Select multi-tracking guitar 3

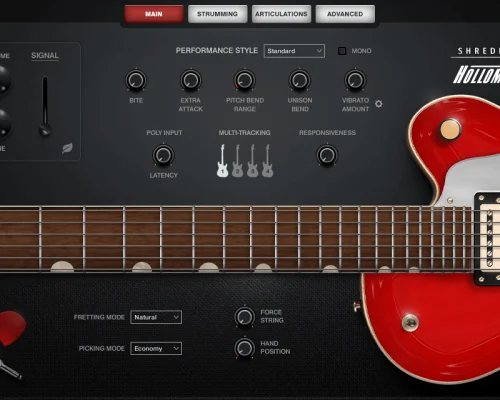pos(253,160)
